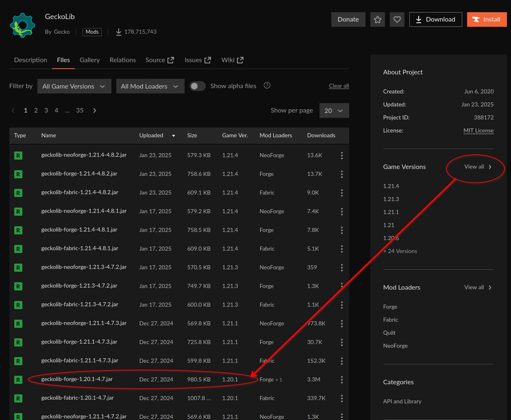
Task: Go to the previous page using the arrow
Action: (13, 110)
